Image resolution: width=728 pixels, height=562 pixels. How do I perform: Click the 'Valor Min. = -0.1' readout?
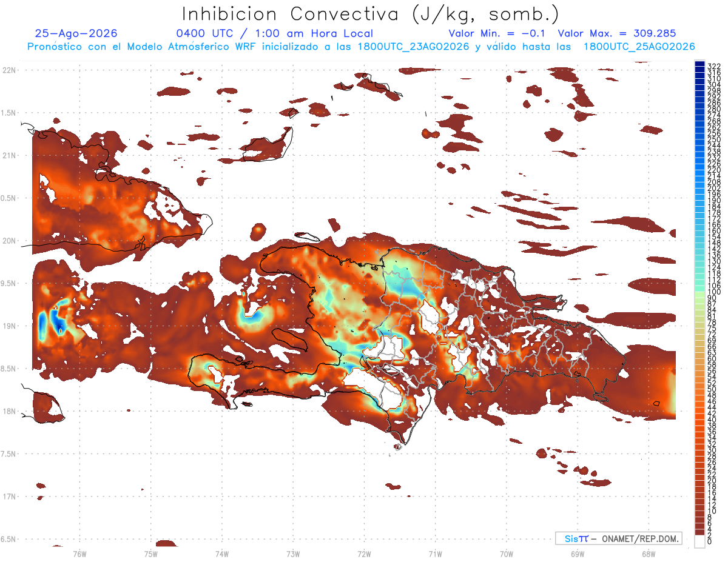click(x=497, y=33)
